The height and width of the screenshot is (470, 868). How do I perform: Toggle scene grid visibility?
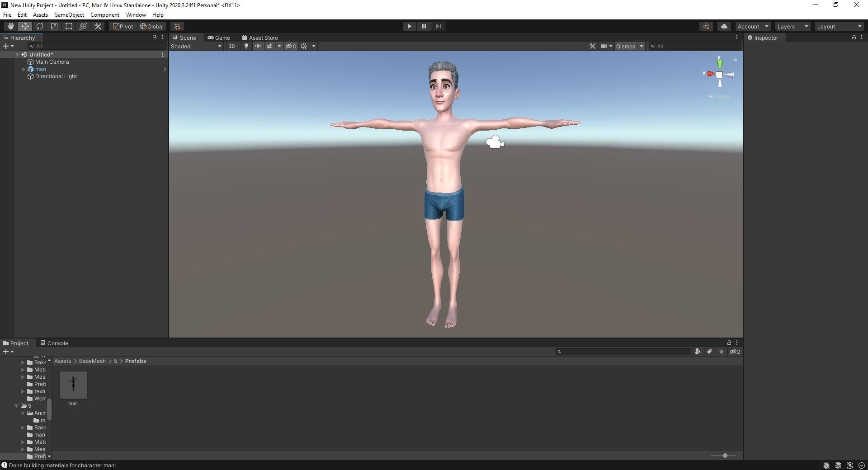304,46
